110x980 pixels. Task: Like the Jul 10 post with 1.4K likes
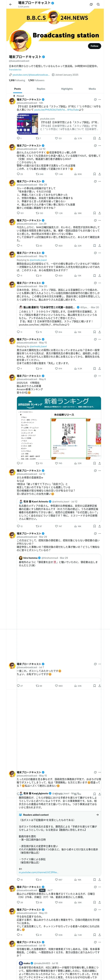[59, 174]
